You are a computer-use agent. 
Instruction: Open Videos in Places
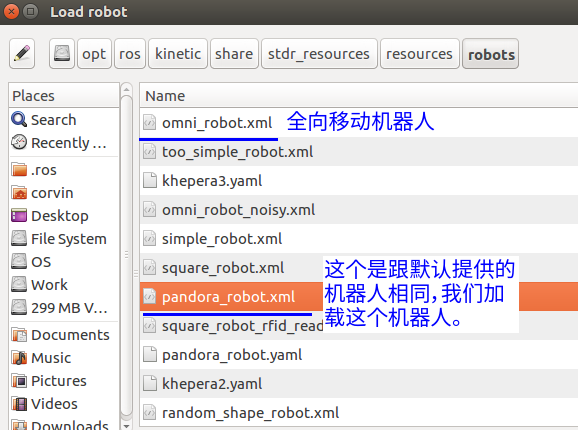coord(64,404)
